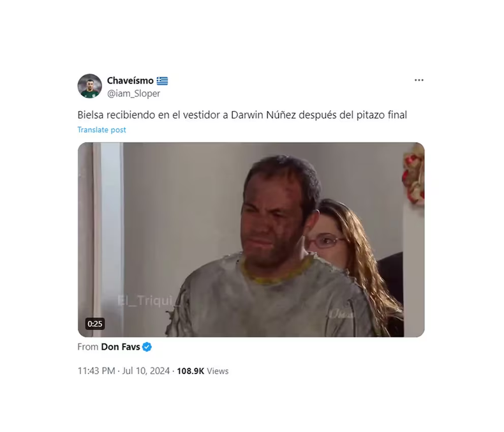Image resolution: width=504 pixels, height=432 pixels.
Task: Click the Greek flag emoji beside the name
Action: (x=162, y=80)
